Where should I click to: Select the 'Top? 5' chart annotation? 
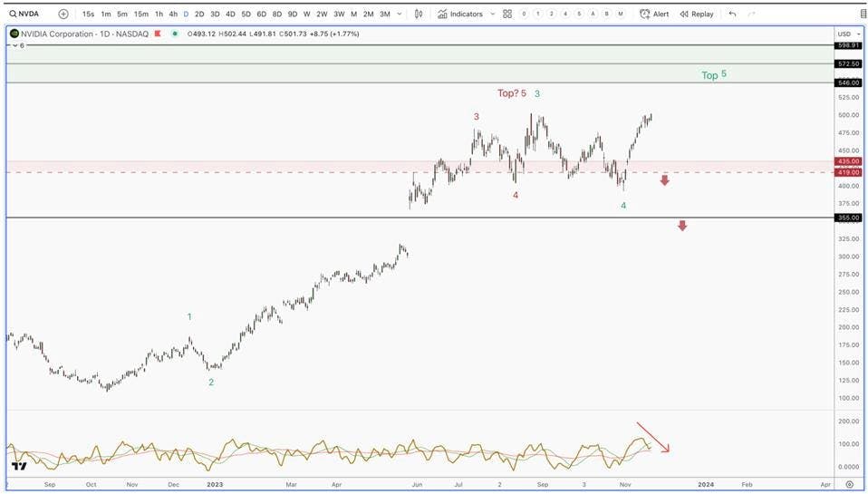click(x=512, y=93)
